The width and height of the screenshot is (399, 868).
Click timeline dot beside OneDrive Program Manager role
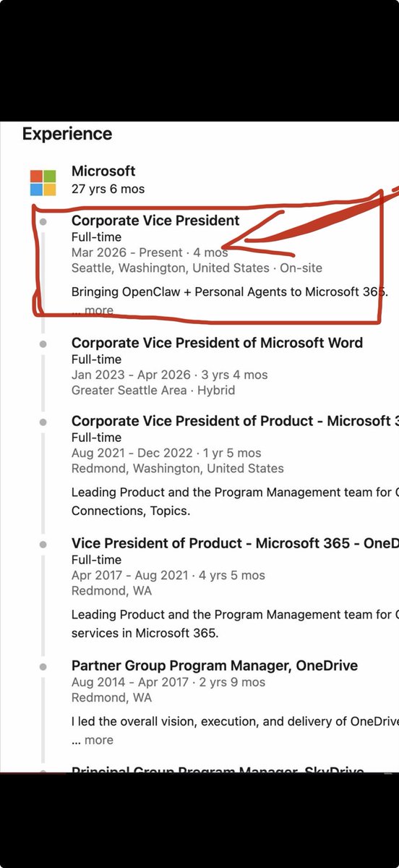point(43,665)
